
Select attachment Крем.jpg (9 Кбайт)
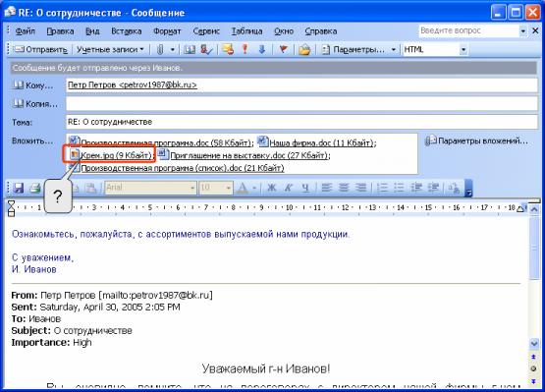111,155
